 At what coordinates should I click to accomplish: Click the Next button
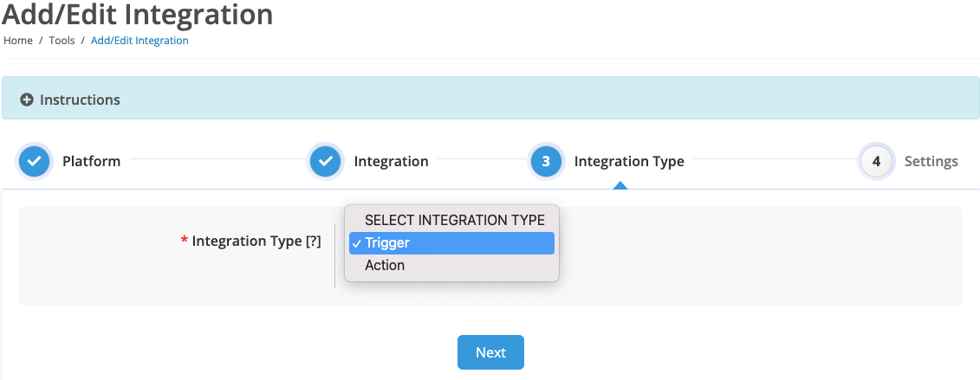coord(490,352)
